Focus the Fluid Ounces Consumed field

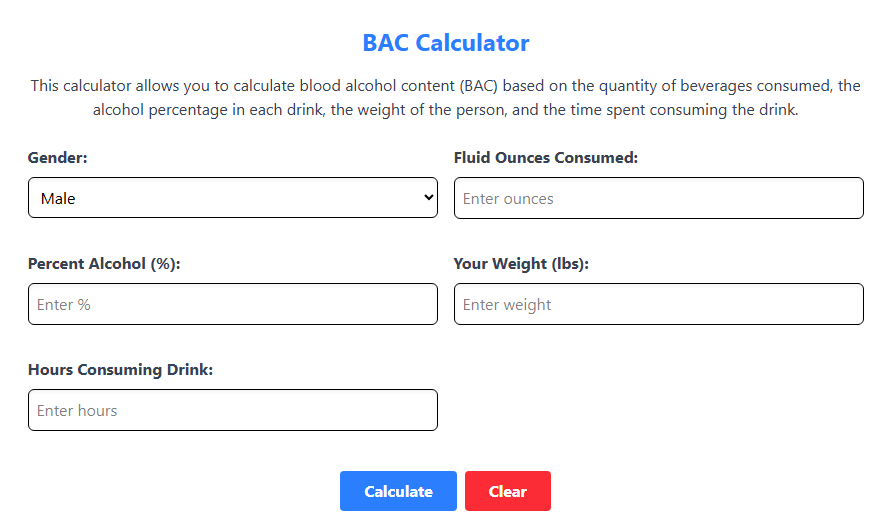(x=658, y=198)
